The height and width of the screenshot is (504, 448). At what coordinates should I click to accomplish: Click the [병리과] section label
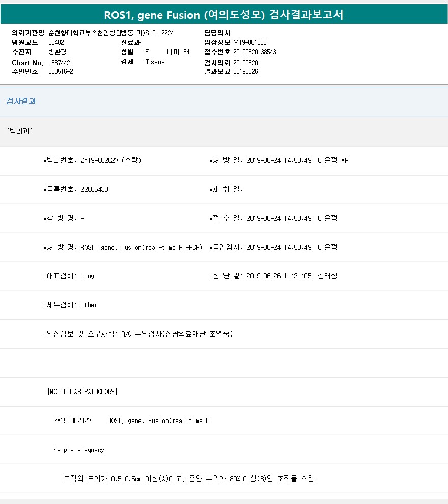[x=20, y=131]
